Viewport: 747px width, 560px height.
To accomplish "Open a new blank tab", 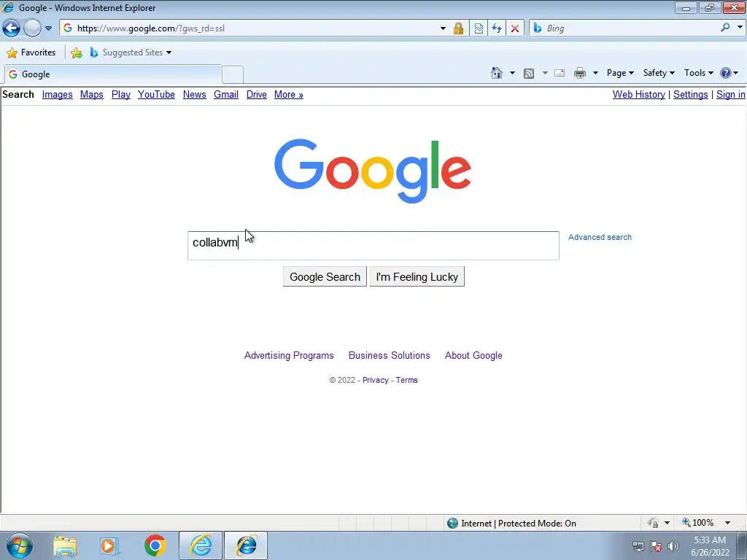I will click(x=233, y=75).
